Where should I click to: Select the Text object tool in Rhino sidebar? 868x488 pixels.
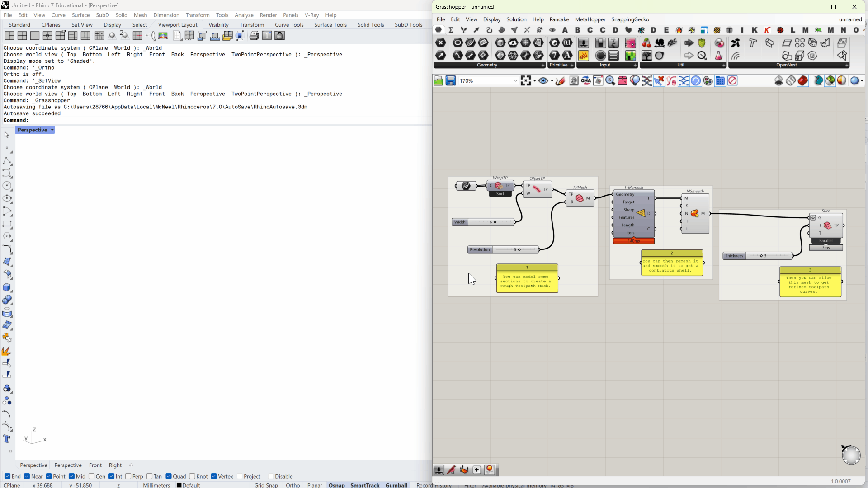click(x=7, y=439)
